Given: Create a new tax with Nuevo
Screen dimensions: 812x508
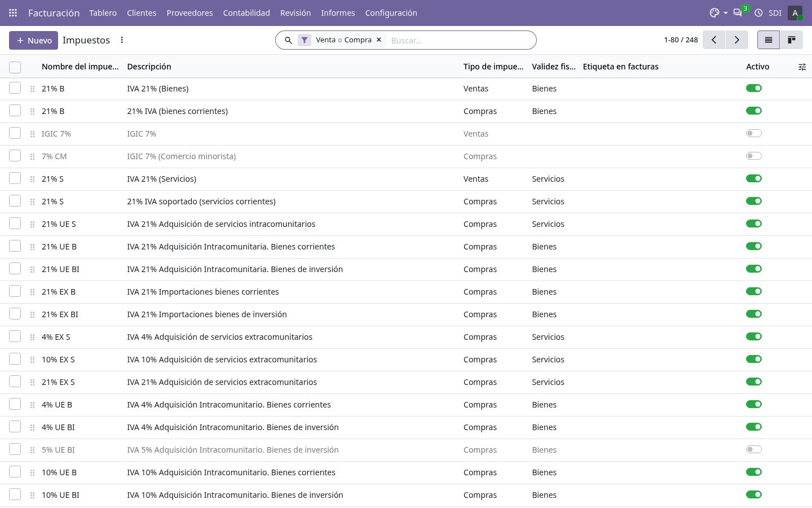Looking at the screenshot, I should pyautogui.click(x=33, y=40).
